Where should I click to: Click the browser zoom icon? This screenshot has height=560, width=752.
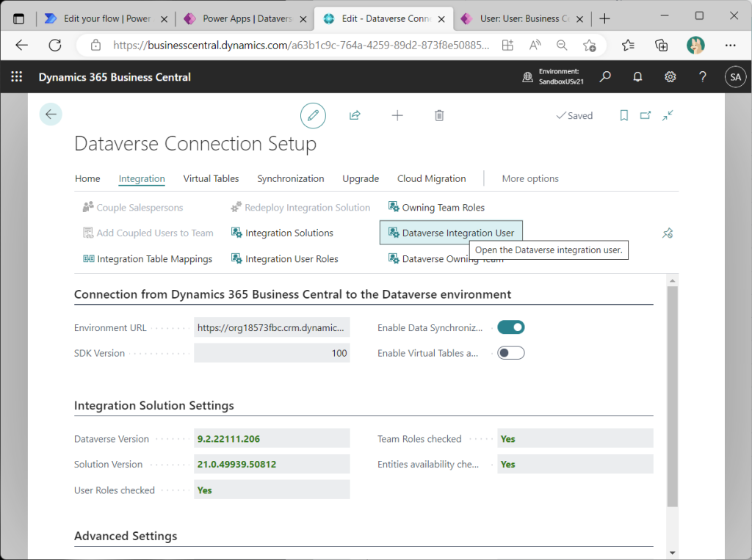[x=562, y=46]
